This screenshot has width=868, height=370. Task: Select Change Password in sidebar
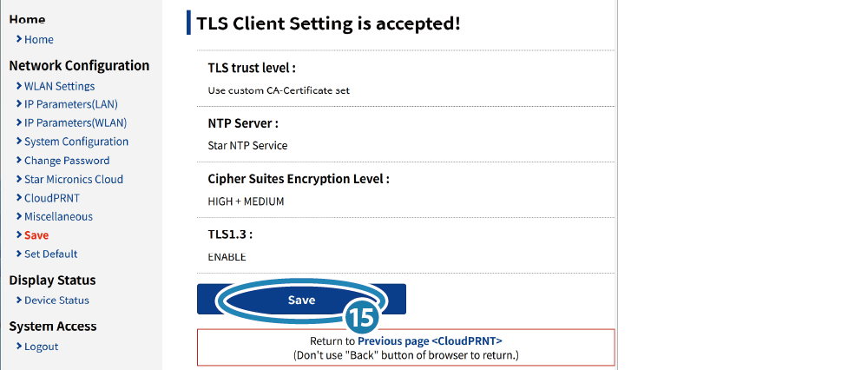(67, 160)
